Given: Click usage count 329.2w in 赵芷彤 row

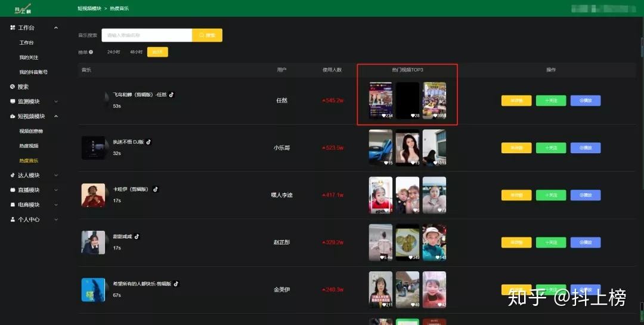Looking at the screenshot, I should click(332, 243).
